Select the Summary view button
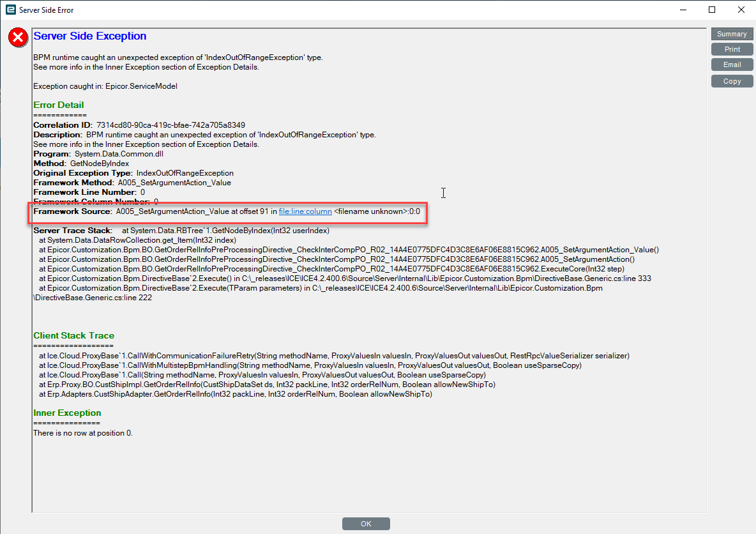 [x=732, y=33]
